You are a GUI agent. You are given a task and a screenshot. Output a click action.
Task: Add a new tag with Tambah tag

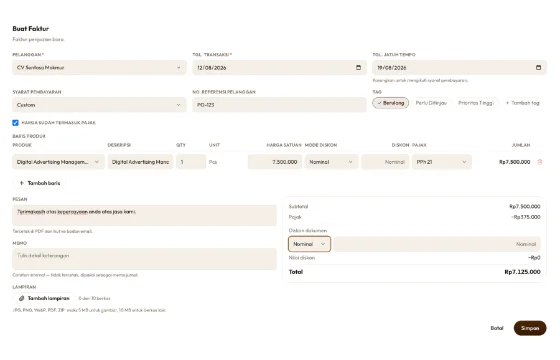click(522, 103)
